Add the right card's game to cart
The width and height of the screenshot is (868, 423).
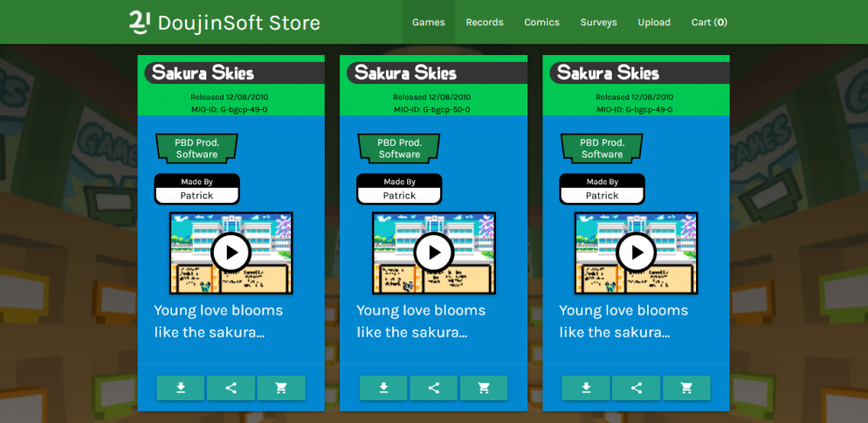coord(686,388)
